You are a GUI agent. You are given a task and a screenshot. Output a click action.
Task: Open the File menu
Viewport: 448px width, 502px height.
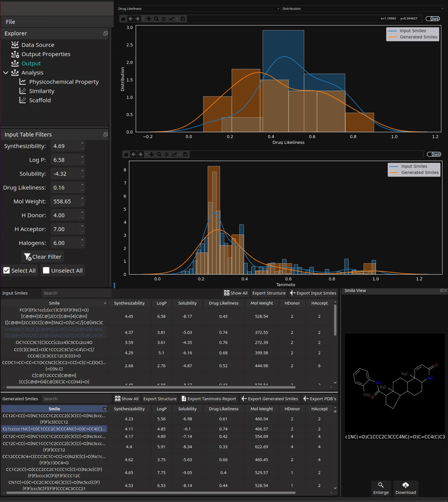coord(10,22)
